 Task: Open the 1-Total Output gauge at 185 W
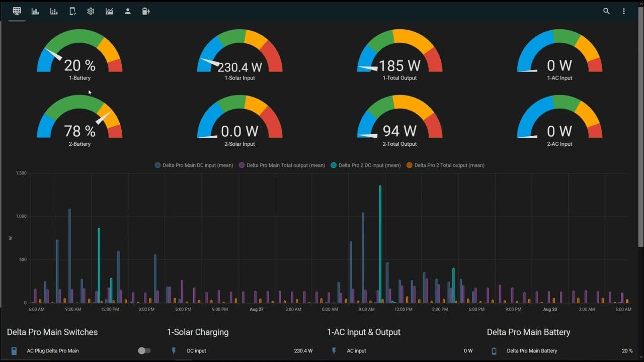[x=399, y=55]
